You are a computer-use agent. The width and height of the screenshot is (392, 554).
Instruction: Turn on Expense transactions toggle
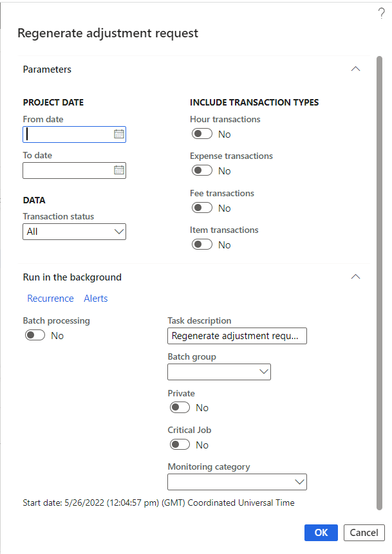(202, 171)
